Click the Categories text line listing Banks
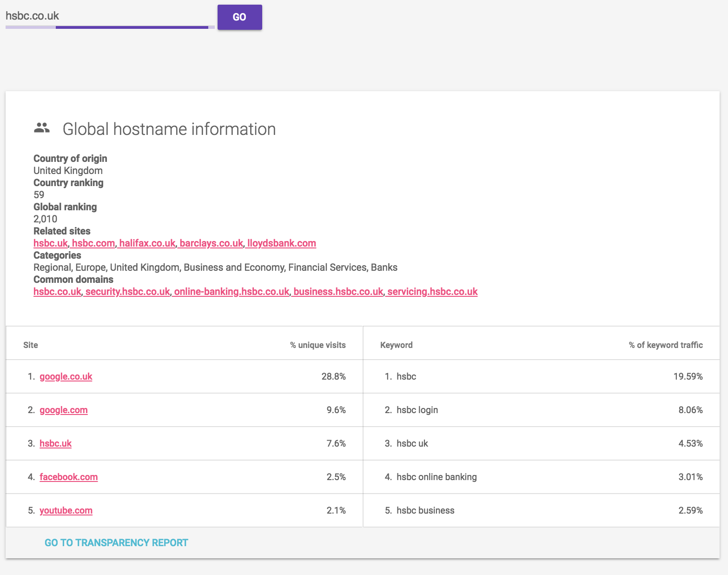 point(215,267)
